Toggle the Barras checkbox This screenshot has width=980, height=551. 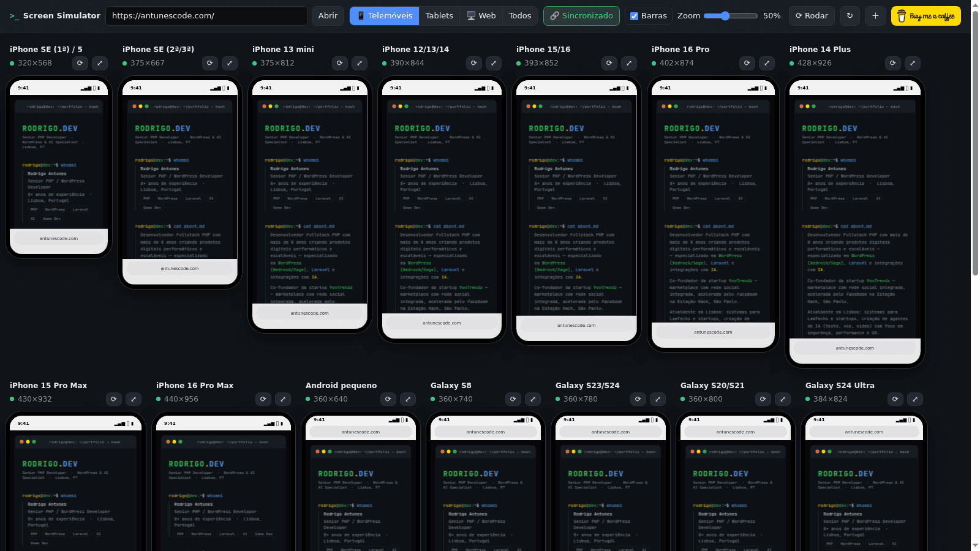[x=635, y=16]
